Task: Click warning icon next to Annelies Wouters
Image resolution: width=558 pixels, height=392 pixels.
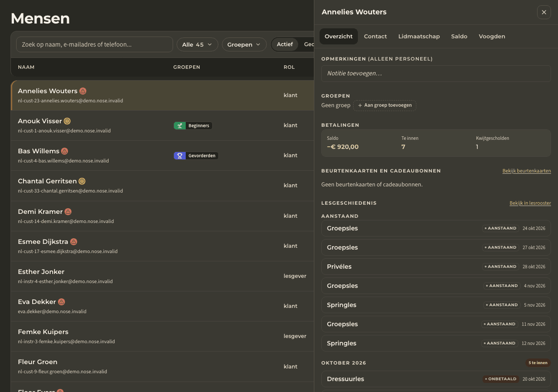Action: point(83,91)
